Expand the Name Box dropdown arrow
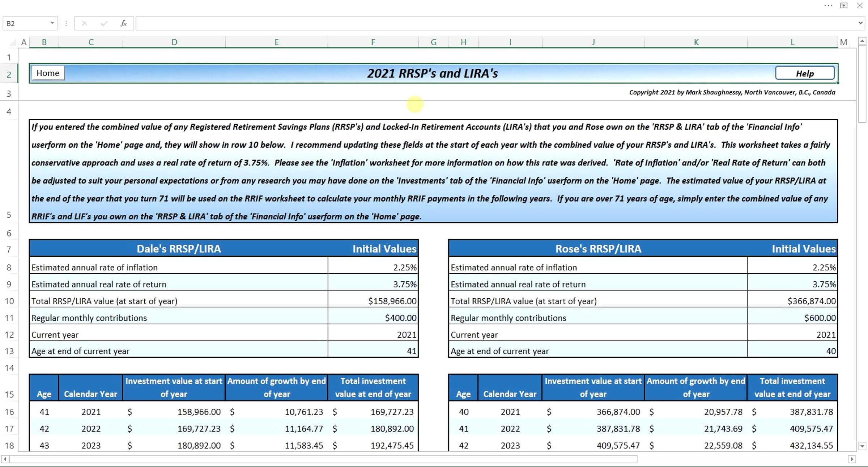Image resolution: width=868 pixels, height=467 pixels. click(52, 23)
